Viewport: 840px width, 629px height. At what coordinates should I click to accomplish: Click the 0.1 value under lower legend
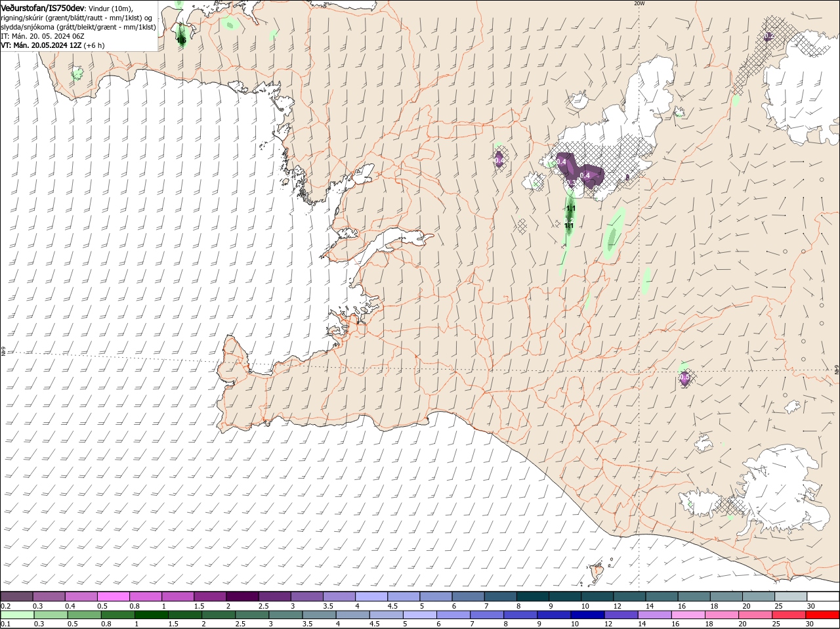(x=6, y=624)
